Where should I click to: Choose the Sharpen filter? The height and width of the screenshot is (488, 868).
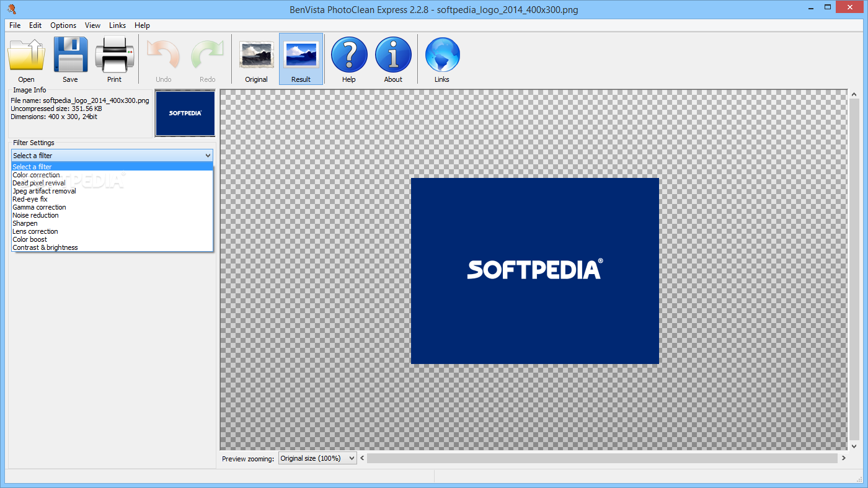tap(112, 223)
